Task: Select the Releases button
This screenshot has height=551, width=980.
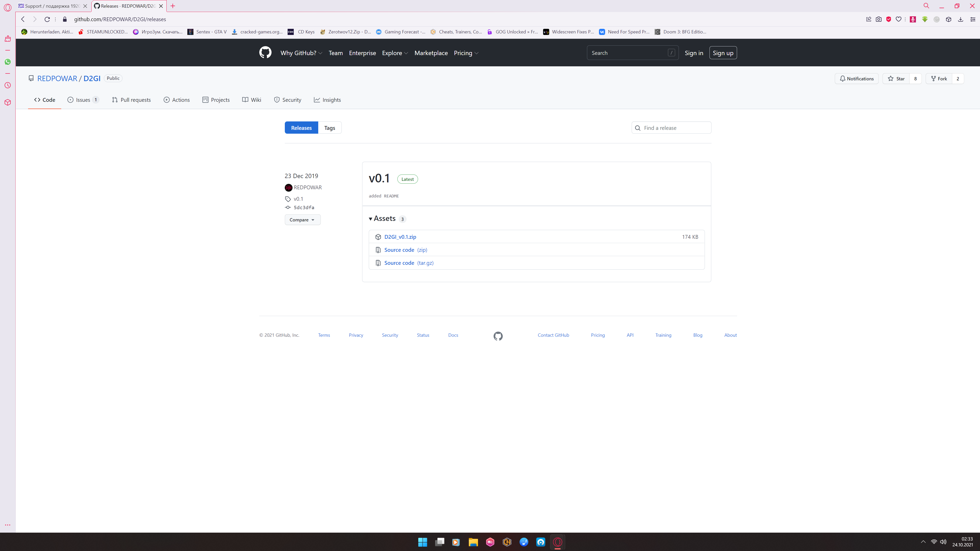Action: [301, 128]
